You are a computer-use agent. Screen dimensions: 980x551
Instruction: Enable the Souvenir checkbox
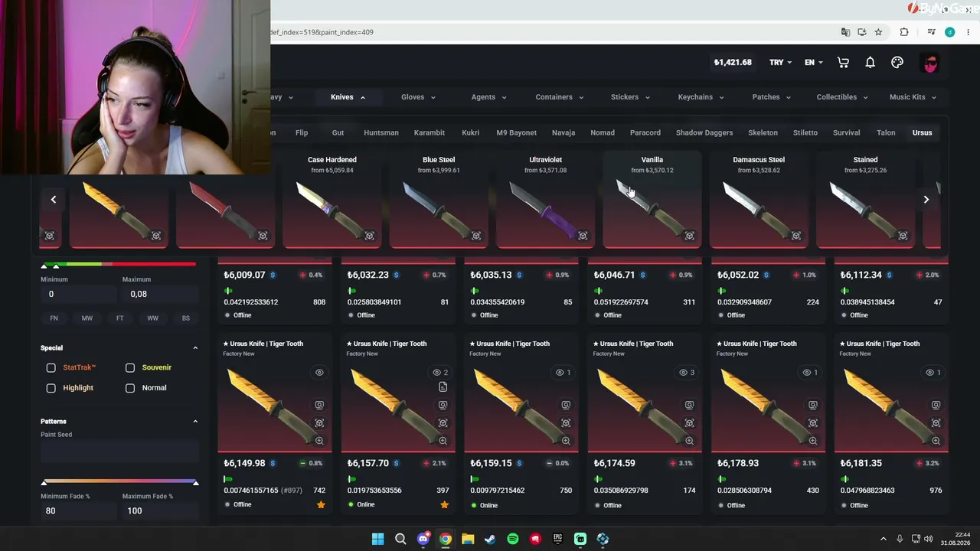[130, 367]
